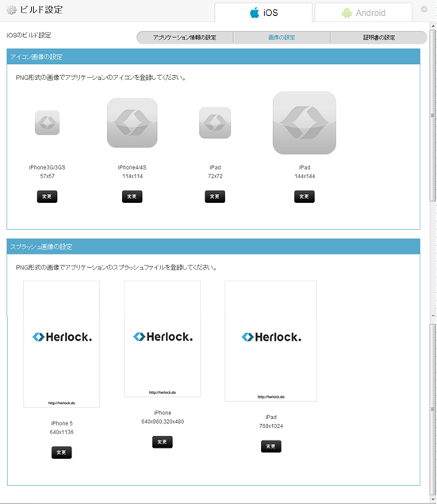Click the lower vertical scrollbar thumb
This screenshot has height=504, width=437.
(433, 410)
